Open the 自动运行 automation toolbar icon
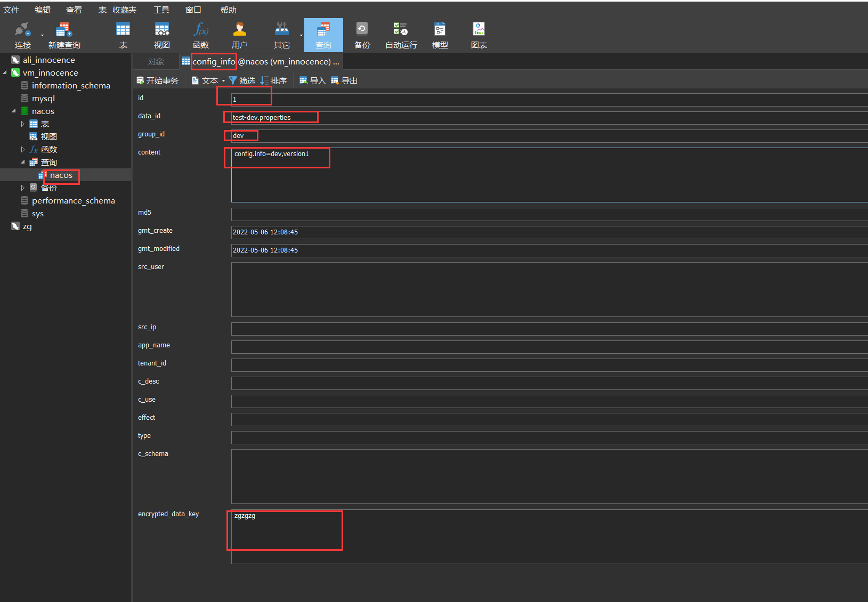Image resolution: width=868 pixels, height=602 pixels. (401, 35)
